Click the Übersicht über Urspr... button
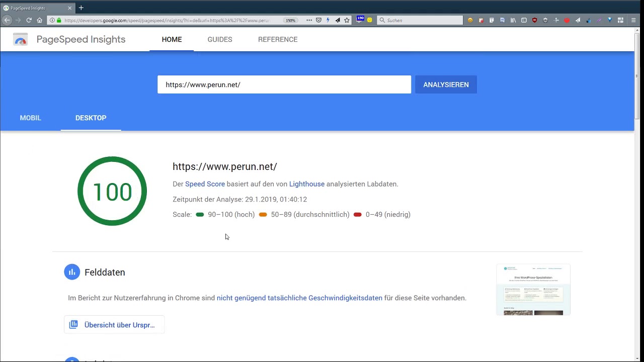Viewport: 644px width, 362px height. [x=114, y=325]
